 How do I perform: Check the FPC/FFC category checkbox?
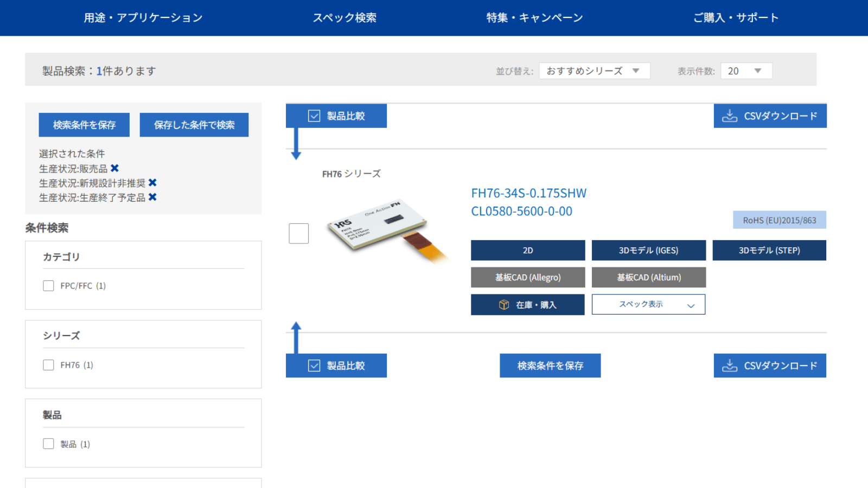click(48, 285)
